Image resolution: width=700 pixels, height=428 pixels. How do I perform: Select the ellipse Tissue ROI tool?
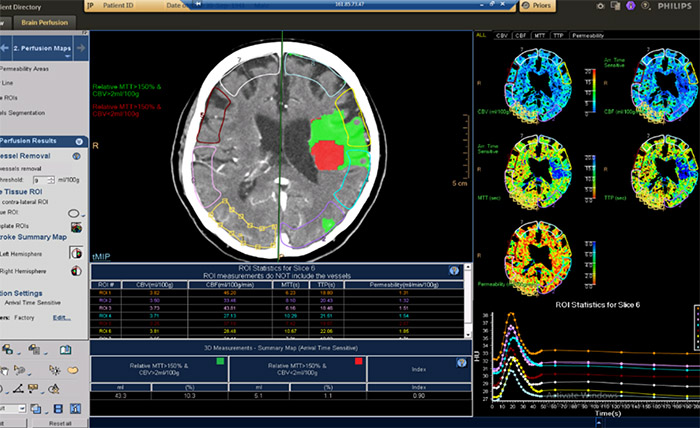[74, 213]
